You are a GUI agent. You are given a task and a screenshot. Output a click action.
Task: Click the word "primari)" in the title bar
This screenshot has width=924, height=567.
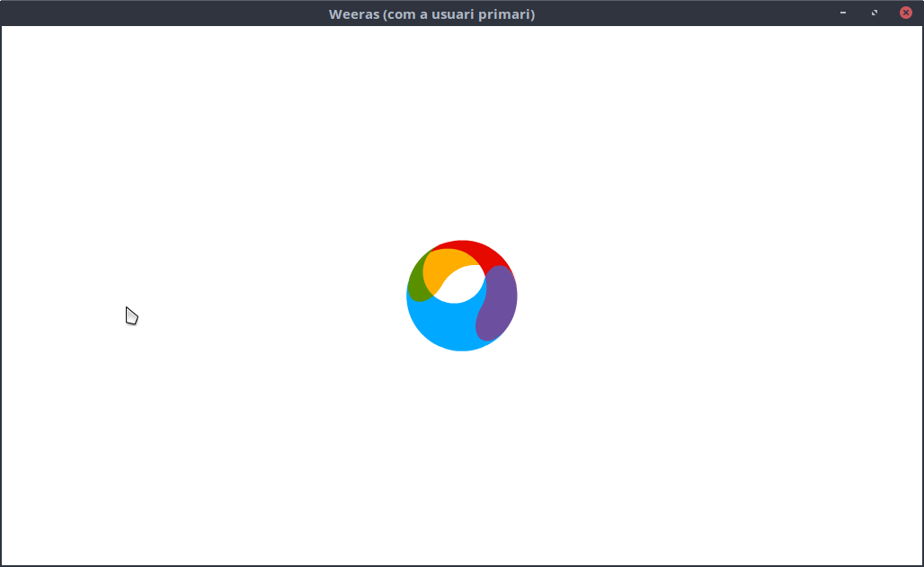pos(507,14)
